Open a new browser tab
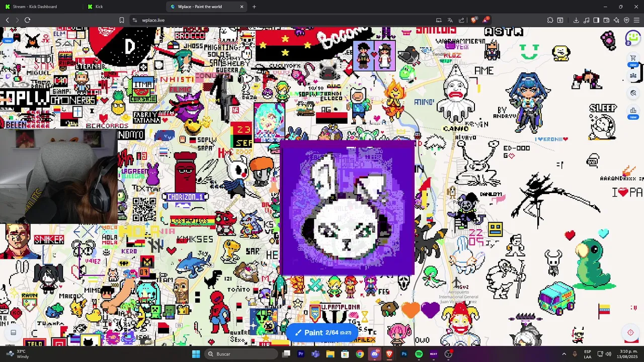Image resolution: width=644 pixels, height=362 pixels. [x=254, y=7]
